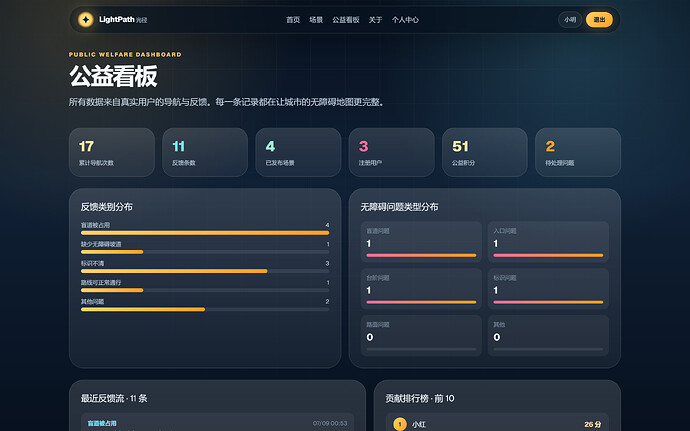The image size is (690, 431).
Task: Click the 51 公益积分 stat card
Action: click(x=484, y=152)
